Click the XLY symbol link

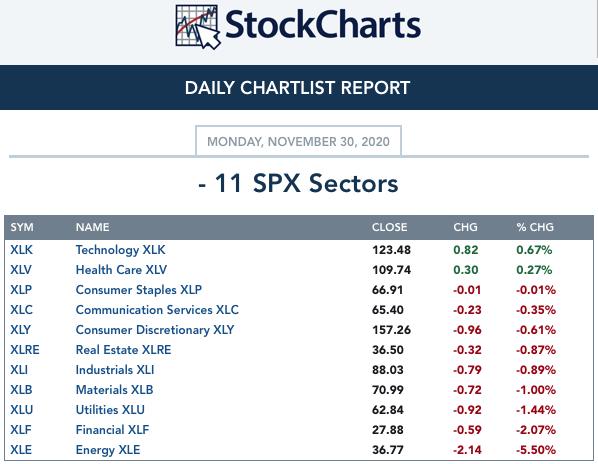coord(21,329)
